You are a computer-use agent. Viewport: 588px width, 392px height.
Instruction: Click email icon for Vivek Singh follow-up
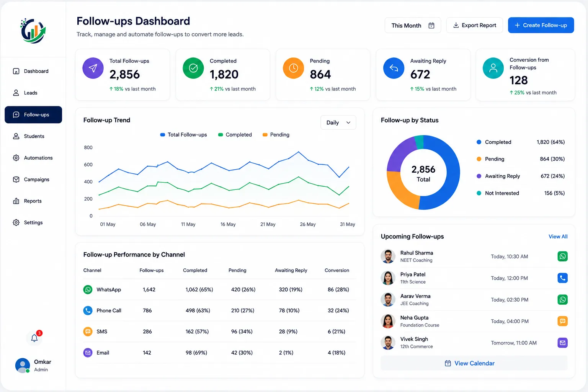[562, 343]
